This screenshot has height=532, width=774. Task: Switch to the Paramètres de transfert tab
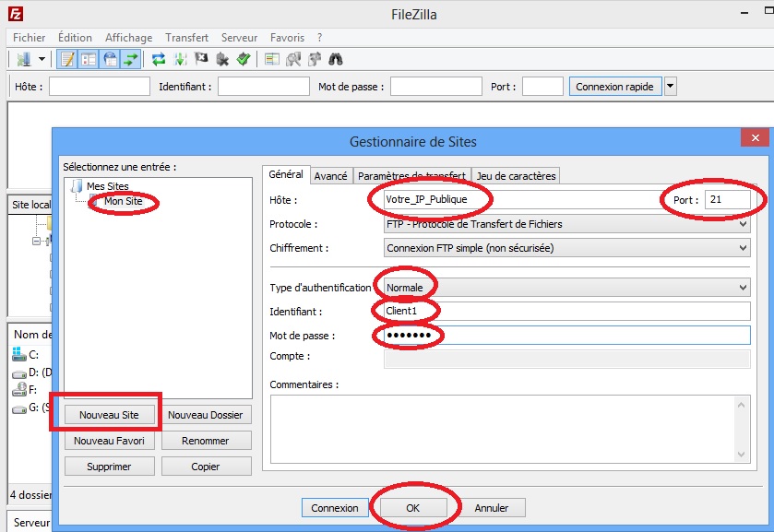411,176
